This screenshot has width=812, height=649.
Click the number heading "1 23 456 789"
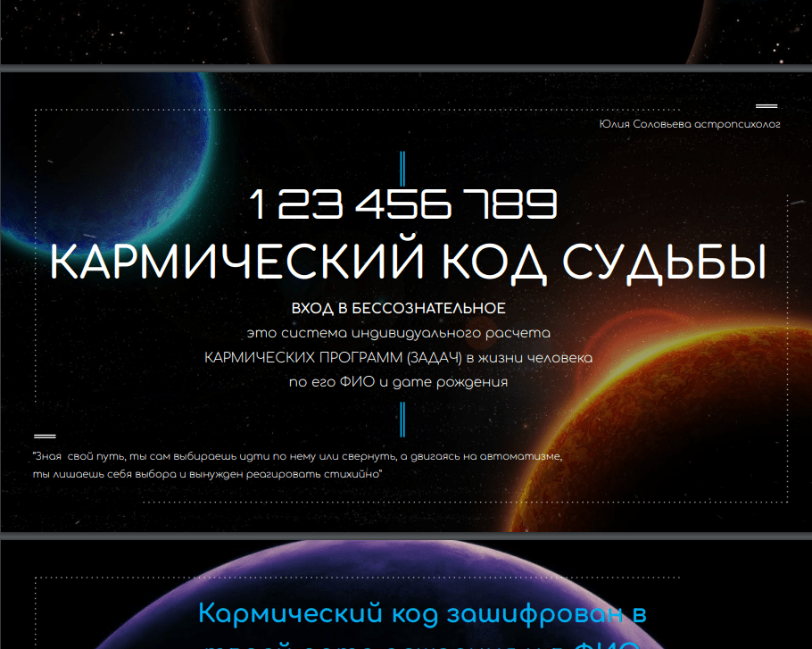pos(403,204)
